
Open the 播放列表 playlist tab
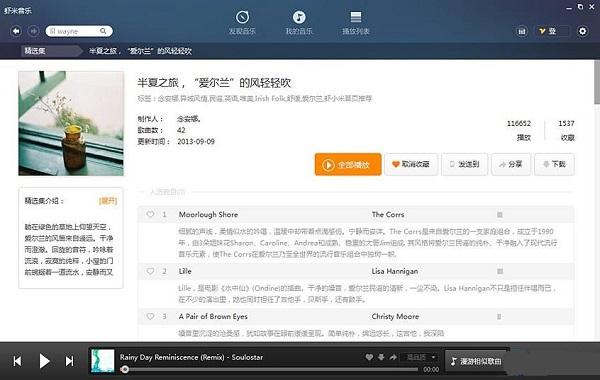coord(355,23)
